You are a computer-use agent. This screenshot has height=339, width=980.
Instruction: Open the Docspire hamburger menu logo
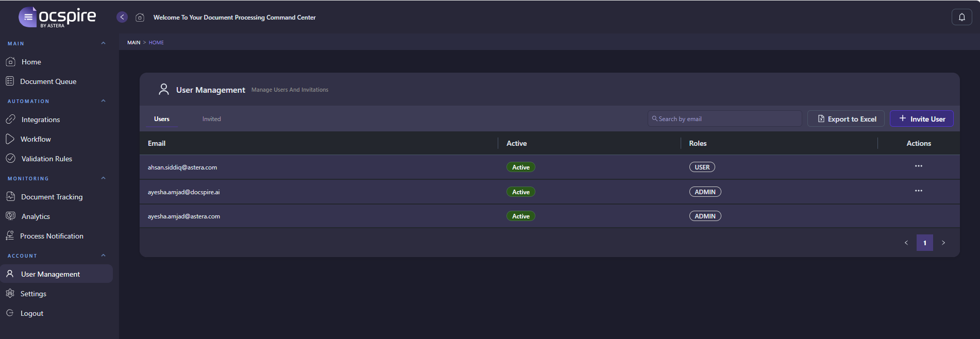point(28,17)
